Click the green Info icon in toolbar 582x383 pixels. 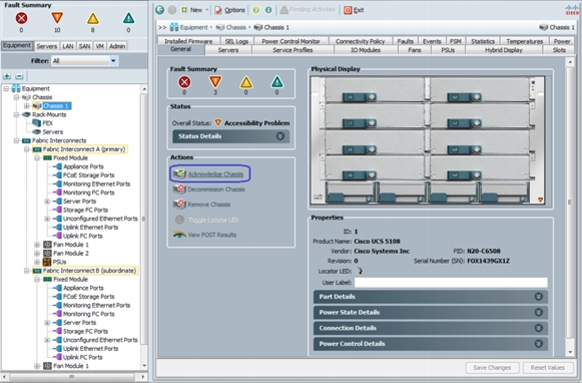tap(268, 10)
